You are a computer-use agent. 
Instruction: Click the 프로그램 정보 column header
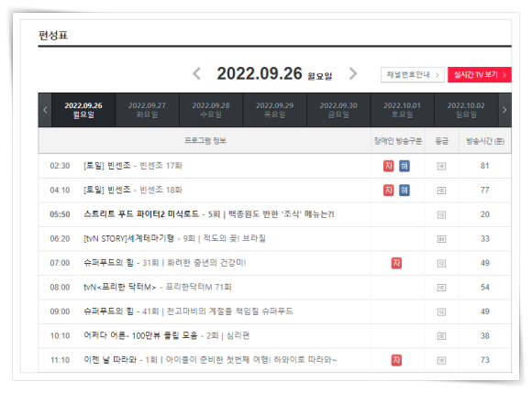click(x=205, y=140)
